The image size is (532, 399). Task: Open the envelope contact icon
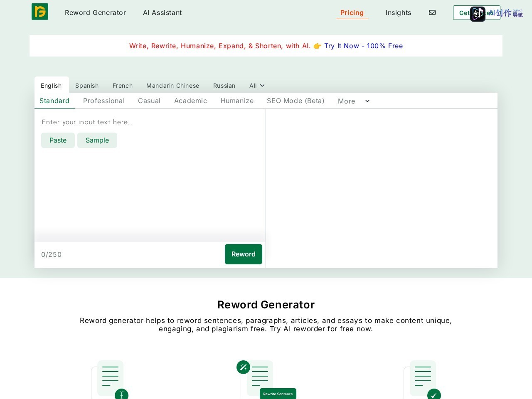click(432, 12)
